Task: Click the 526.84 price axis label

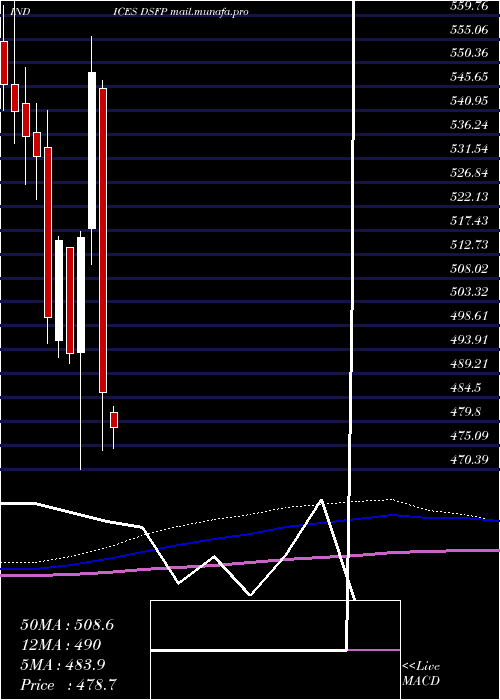Action: coord(469,173)
